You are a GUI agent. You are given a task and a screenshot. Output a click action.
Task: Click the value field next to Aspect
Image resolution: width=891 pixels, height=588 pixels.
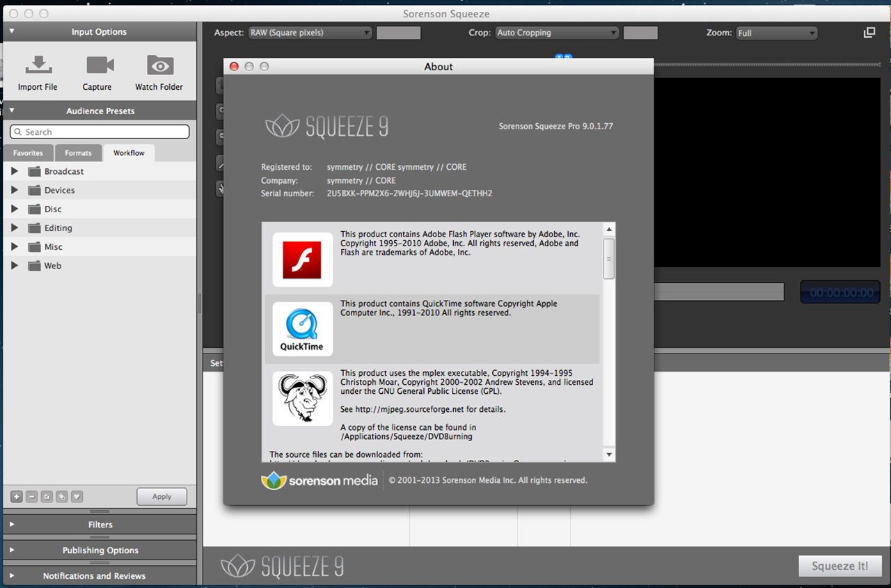click(x=399, y=33)
